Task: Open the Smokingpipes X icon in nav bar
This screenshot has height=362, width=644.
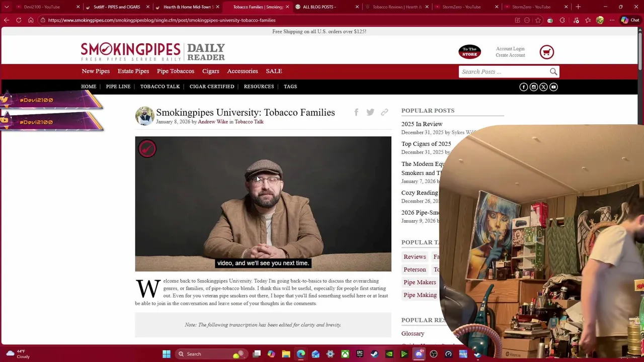Action: (543, 87)
